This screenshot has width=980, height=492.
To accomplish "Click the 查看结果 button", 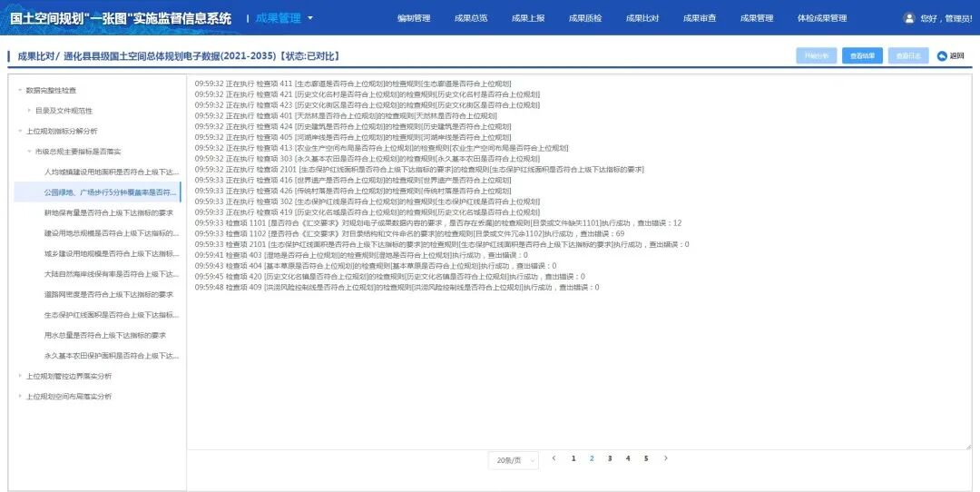I will 862,55.
